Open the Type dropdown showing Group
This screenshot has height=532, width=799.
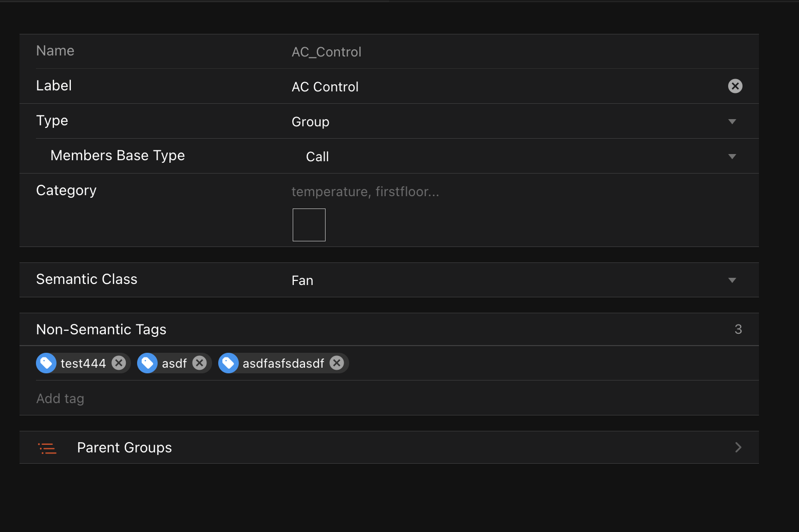517,122
